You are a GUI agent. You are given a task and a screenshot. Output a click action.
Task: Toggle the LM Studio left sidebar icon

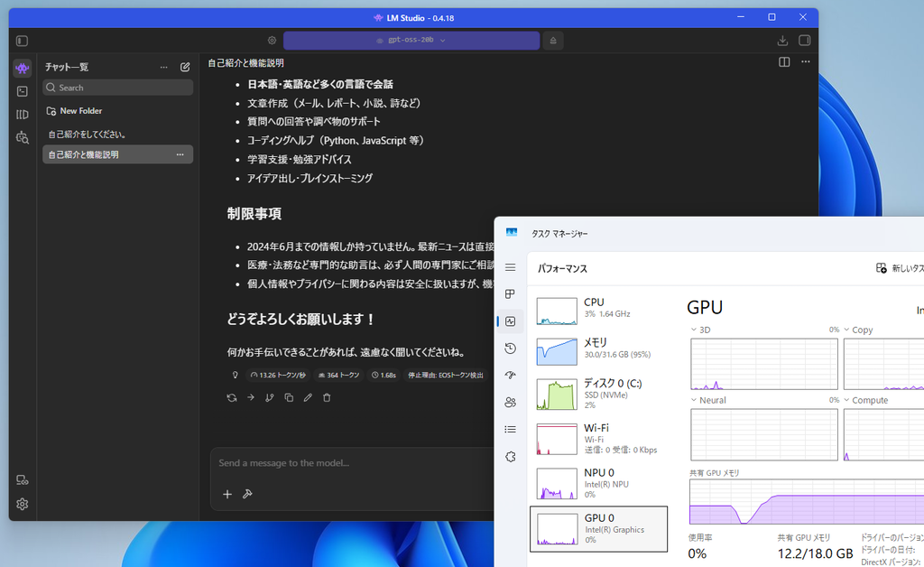(x=22, y=41)
